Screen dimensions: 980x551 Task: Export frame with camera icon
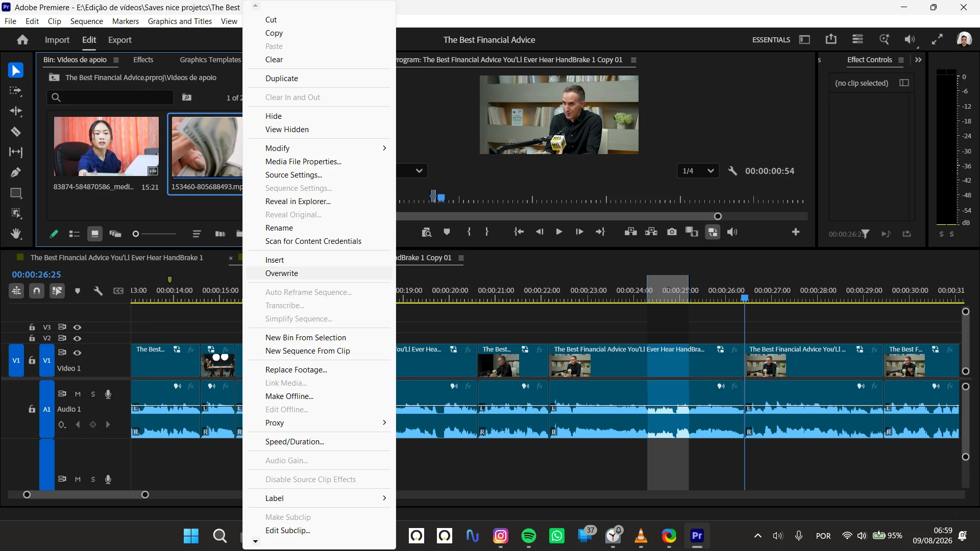672,232
